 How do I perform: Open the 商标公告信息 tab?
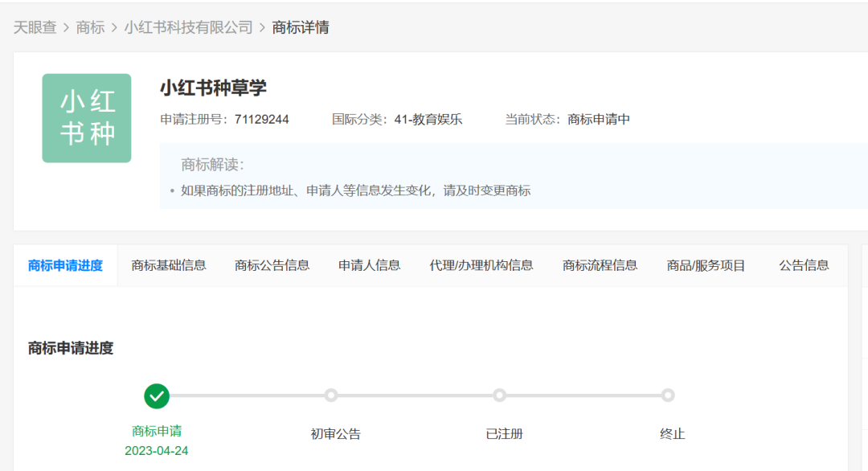click(272, 265)
